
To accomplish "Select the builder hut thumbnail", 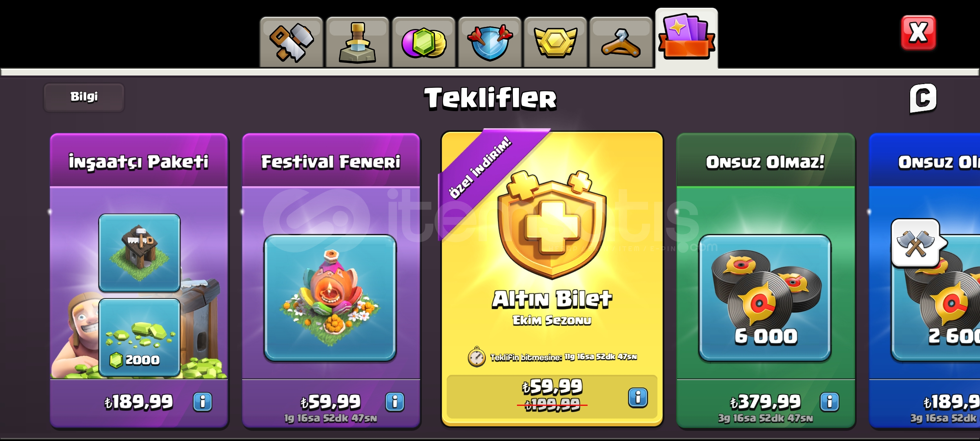I will (x=139, y=253).
